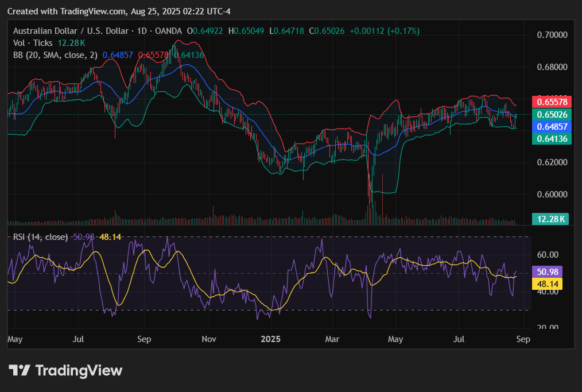Select the close value C0.65026 in the legend
This screenshot has height=392, width=582.
click(327, 31)
